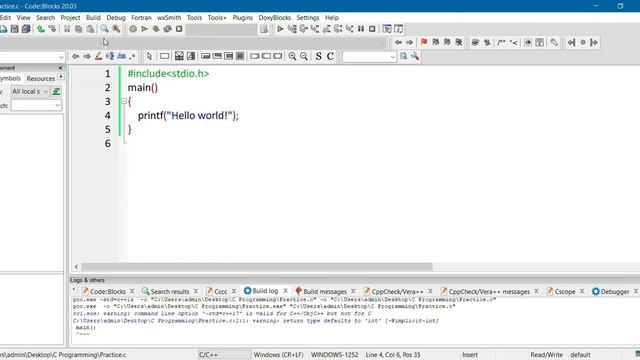Click the Clear all bookmarks icon
The height and width of the screenshot is (360, 640).
(x=459, y=42)
